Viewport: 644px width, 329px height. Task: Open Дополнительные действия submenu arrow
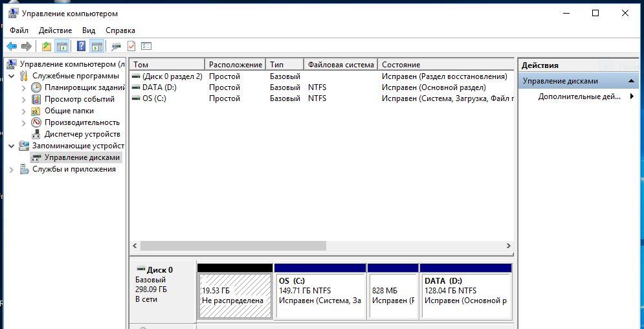[632, 97]
